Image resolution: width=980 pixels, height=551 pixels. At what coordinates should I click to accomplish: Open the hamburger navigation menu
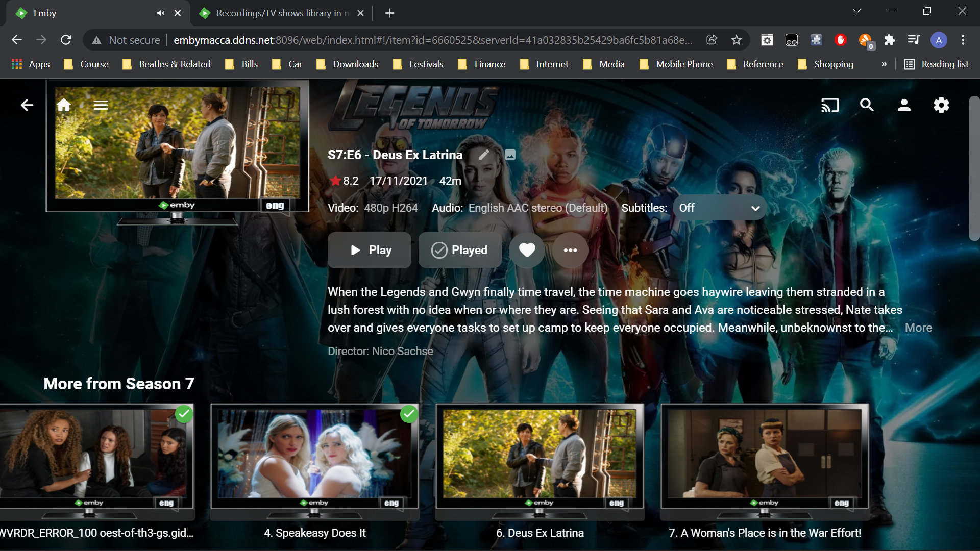point(101,105)
